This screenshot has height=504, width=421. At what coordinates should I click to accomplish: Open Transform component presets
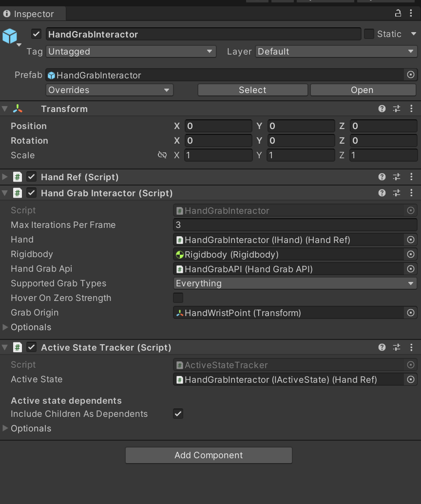(x=397, y=109)
